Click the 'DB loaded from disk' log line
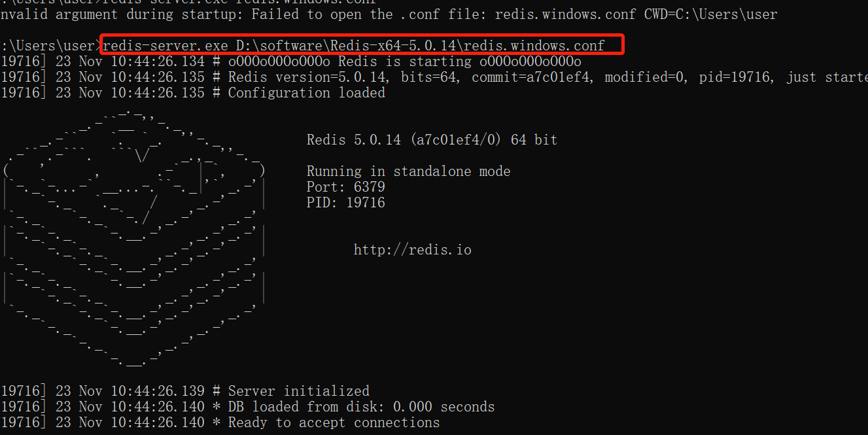The height and width of the screenshot is (435, 868). tap(248, 407)
